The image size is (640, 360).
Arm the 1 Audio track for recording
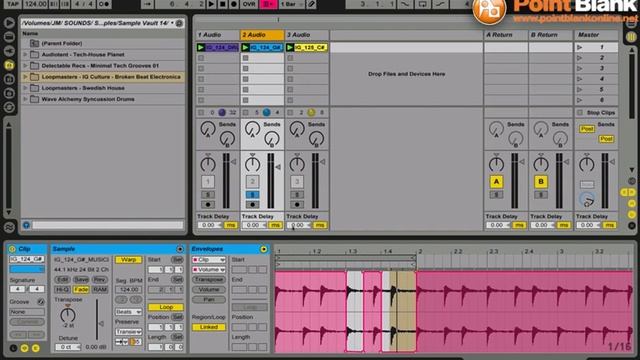pos(208,204)
